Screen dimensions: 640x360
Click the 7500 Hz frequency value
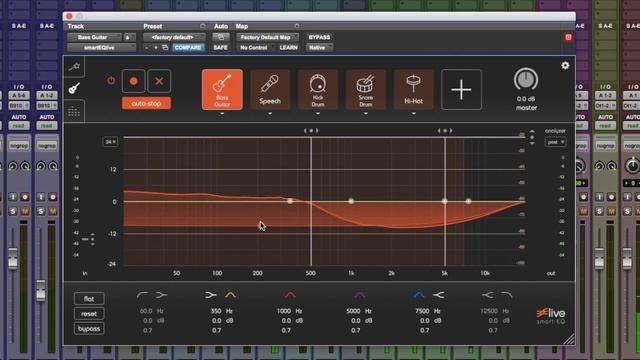coord(422,311)
